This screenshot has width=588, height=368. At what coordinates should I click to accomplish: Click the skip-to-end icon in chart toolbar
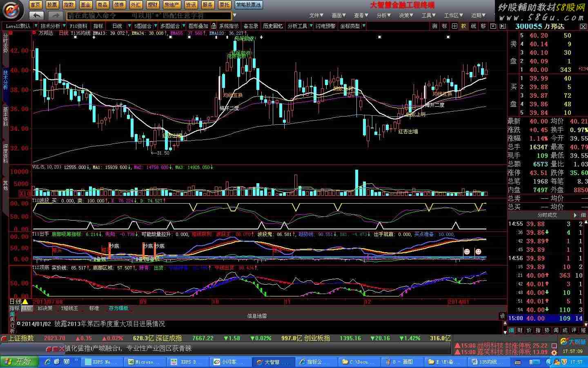(x=502, y=26)
